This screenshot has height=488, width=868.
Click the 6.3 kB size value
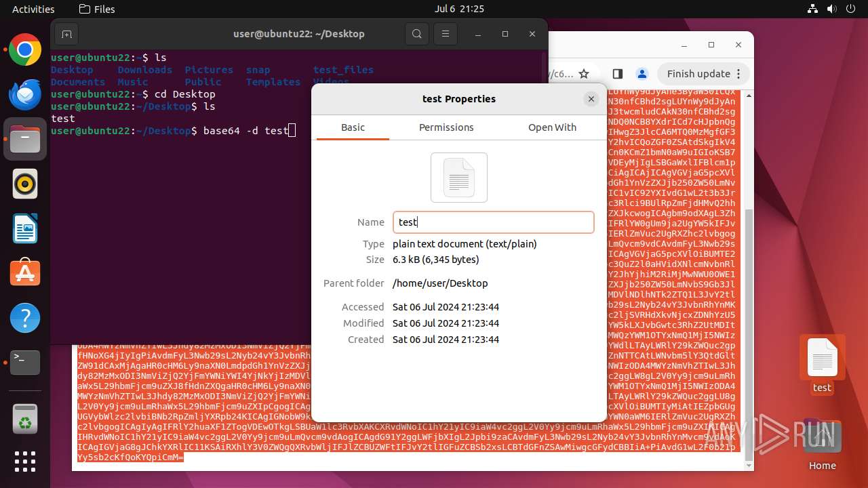point(436,260)
